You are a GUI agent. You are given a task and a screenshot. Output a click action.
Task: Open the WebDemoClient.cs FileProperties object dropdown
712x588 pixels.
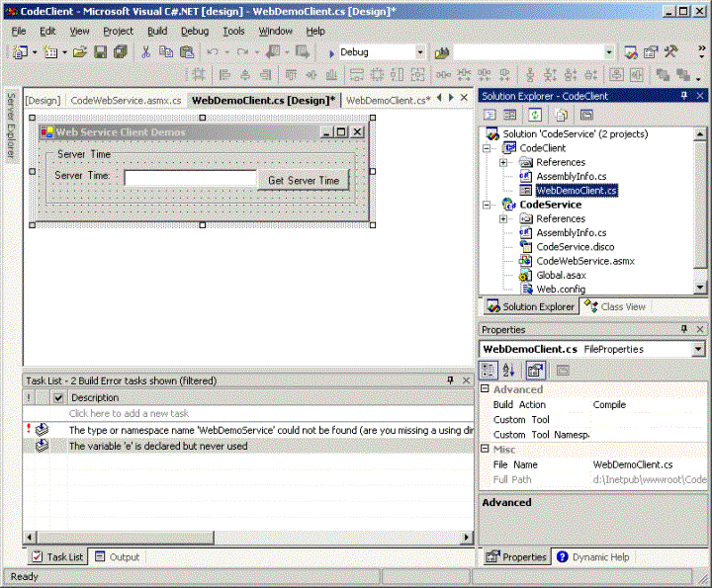pos(698,350)
